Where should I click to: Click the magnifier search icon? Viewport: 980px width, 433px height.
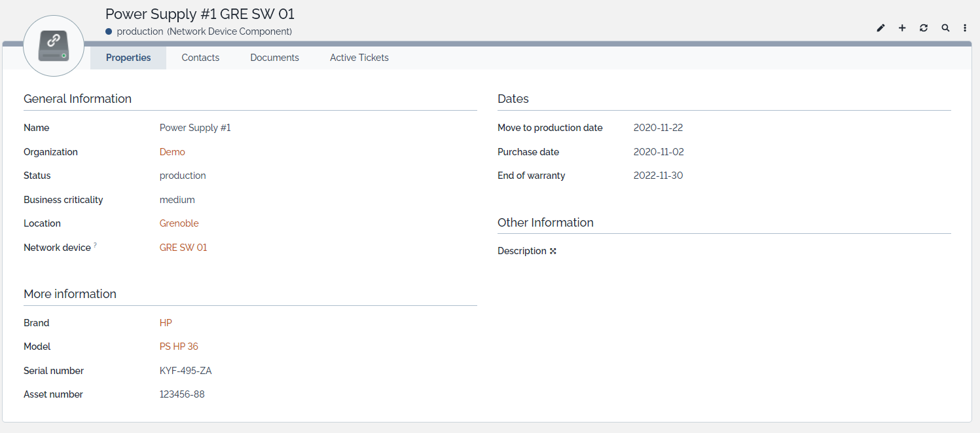pyautogui.click(x=945, y=28)
